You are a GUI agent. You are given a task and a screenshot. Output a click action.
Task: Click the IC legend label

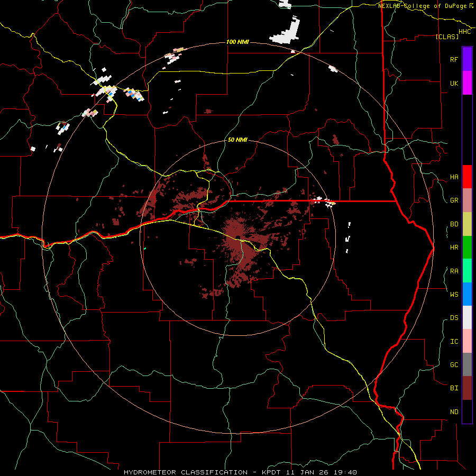pos(454,342)
